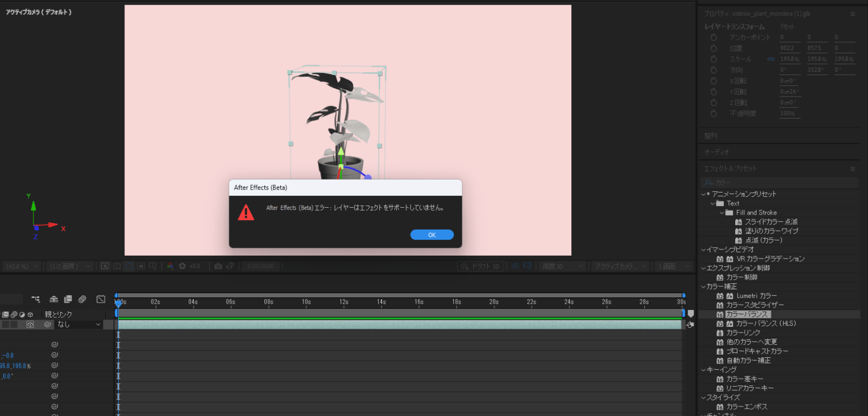Click the show channel color icon in viewer

(x=170, y=266)
